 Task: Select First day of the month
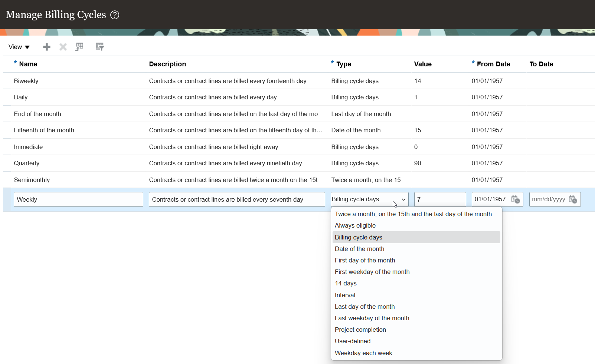pyautogui.click(x=416, y=260)
